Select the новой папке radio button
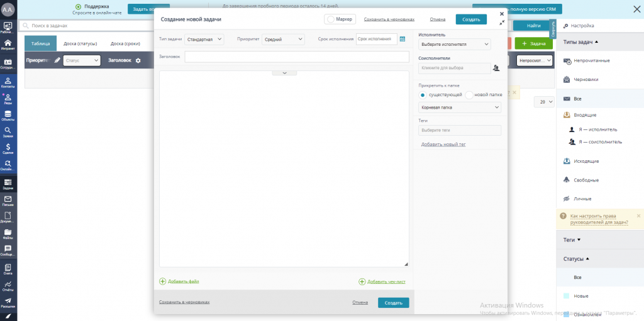This screenshot has height=321, width=644. click(469, 95)
